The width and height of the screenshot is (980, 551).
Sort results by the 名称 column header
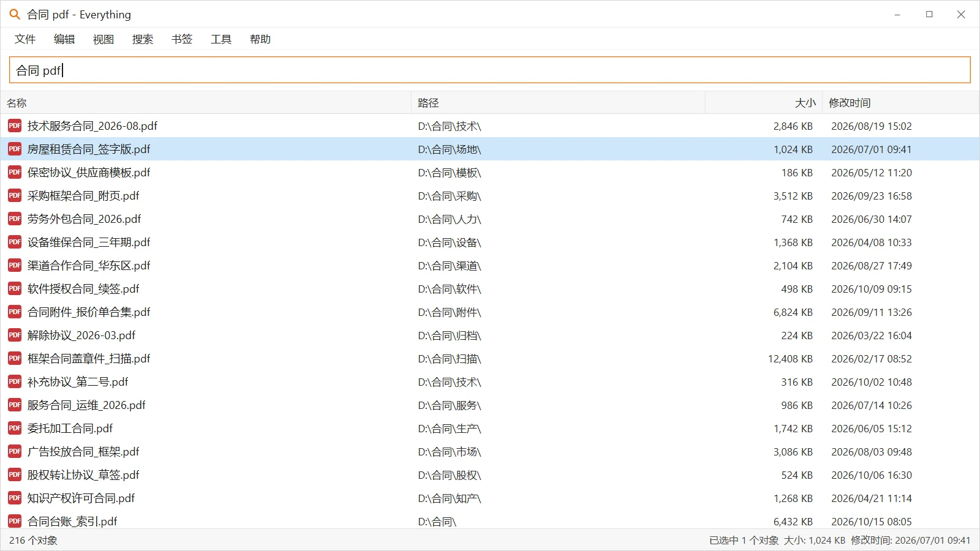pyautogui.click(x=206, y=103)
